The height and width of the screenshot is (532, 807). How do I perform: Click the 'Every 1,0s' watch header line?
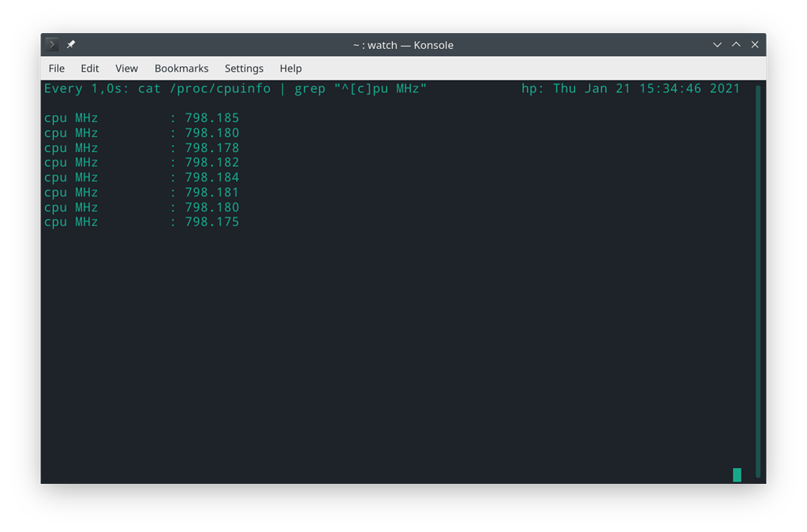click(x=87, y=88)
